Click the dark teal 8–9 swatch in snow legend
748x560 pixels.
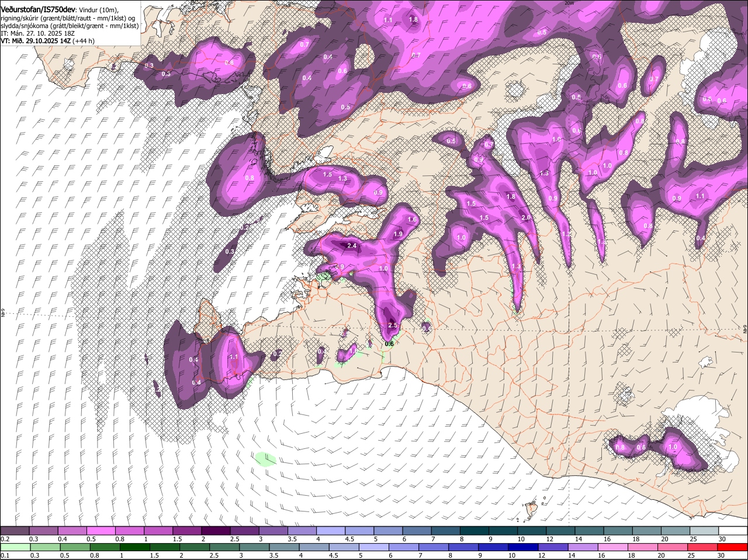[476, 531]
